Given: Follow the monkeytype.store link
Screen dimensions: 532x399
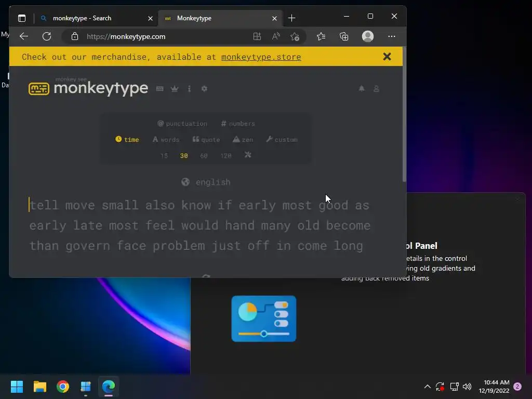Looking at the screenshot, I should click(261, 57).
